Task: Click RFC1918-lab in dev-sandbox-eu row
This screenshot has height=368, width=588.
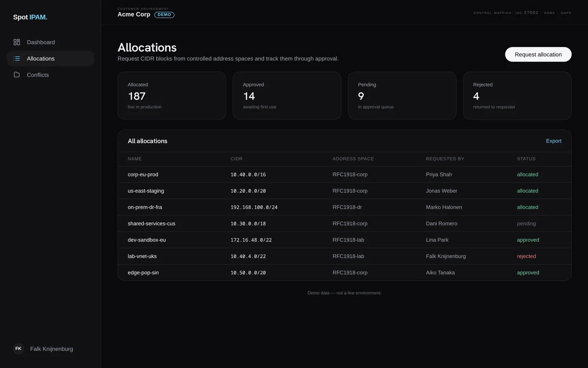Action: point(348,240)
